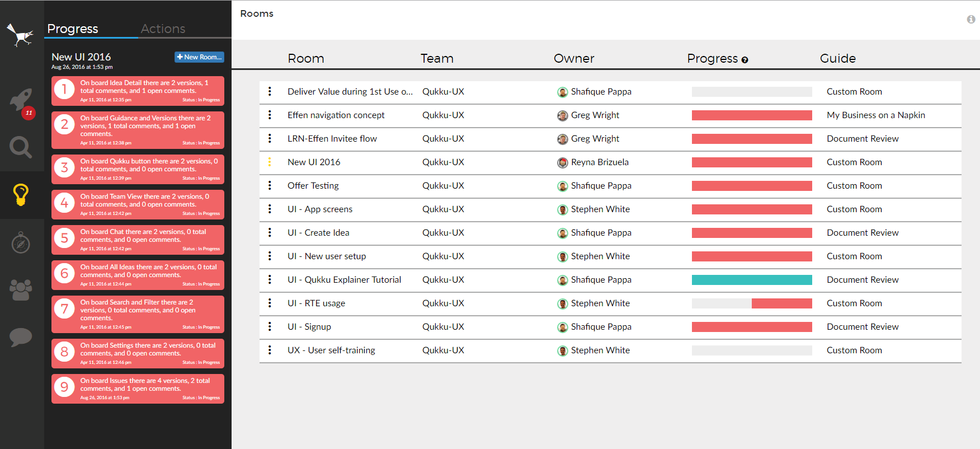This screenshot has width=980, height=449.
Task: Open three-dot menu for UI - Signup row
Action: 270,326
